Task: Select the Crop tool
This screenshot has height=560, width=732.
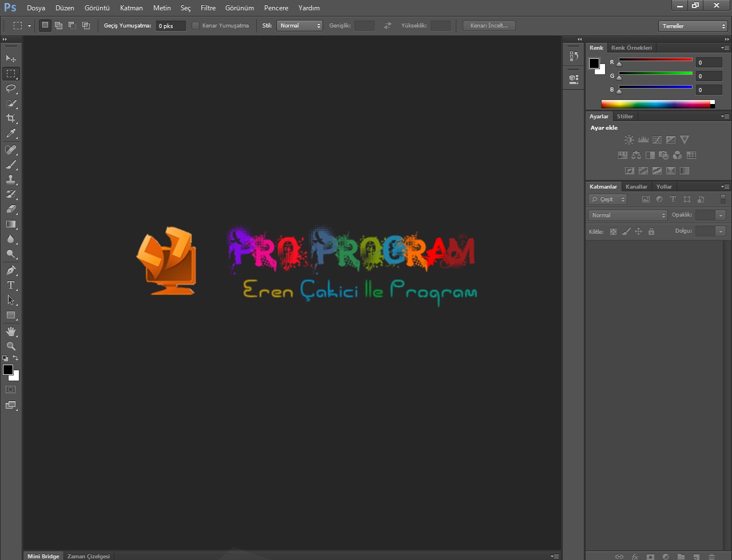Action: coord(11,118)
